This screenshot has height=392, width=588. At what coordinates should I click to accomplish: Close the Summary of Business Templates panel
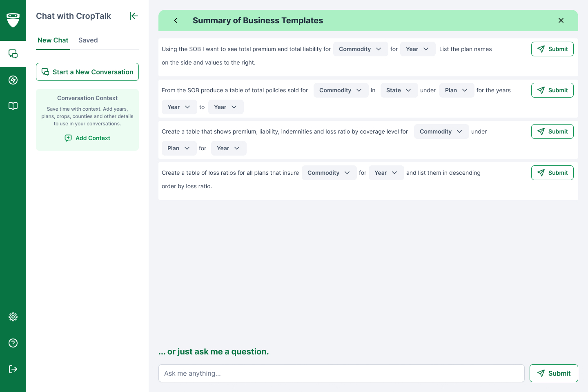point(561,20)
